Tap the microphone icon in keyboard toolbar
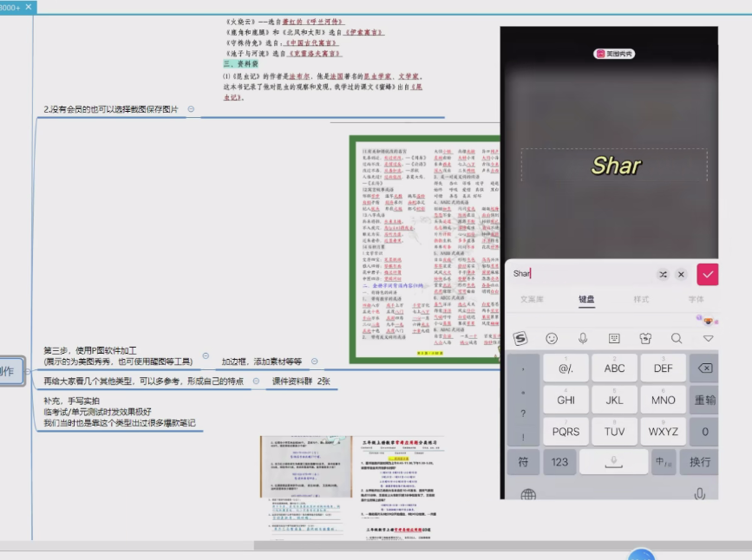 (x=583, y=338)
